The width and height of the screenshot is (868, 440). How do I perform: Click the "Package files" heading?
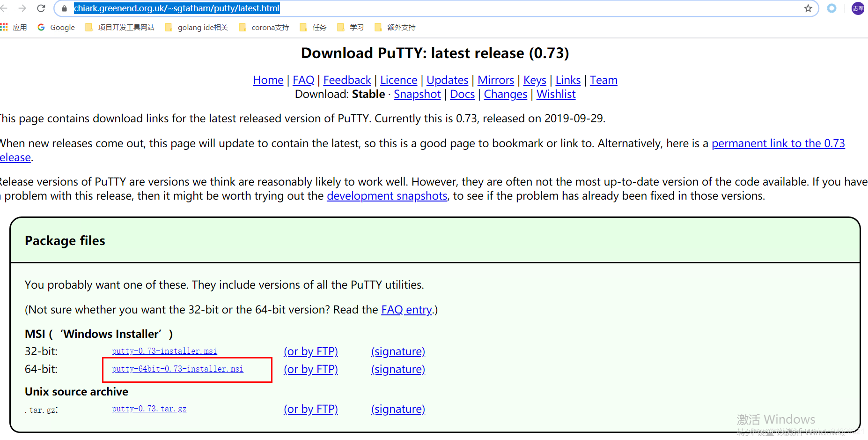65,241
